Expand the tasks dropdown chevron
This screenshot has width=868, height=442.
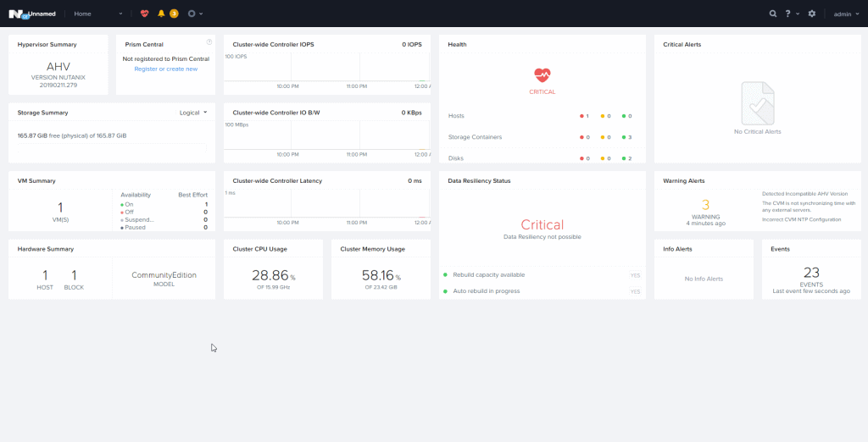[201, 14]
